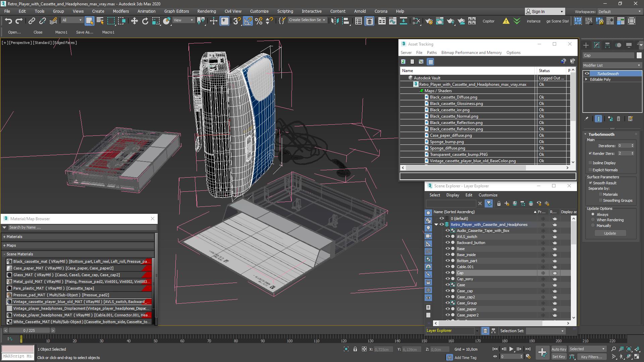
Task: Open Create Selection Set dropdown
Action: 307,20
